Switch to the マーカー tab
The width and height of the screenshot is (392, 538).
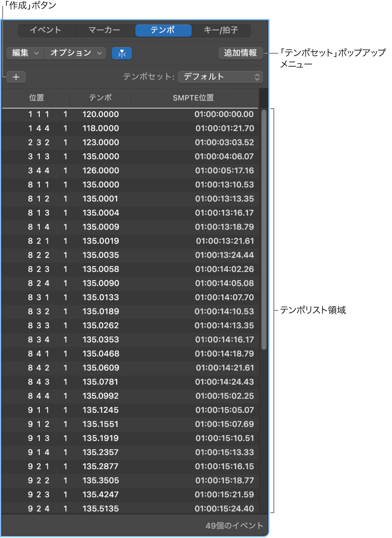click(x=105, y=30)
